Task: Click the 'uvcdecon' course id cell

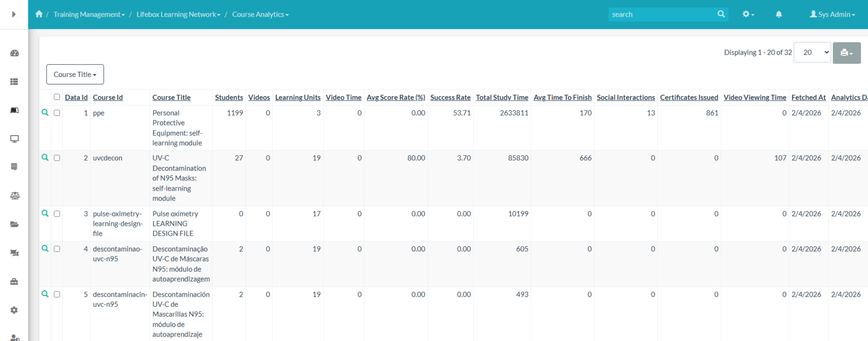Action: [108, 158]
